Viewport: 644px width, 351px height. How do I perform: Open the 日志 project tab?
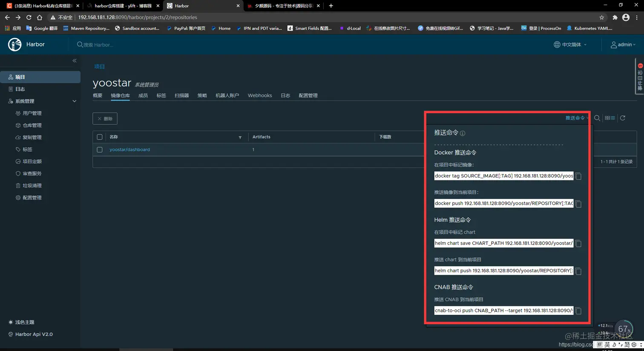coord(285,95)
